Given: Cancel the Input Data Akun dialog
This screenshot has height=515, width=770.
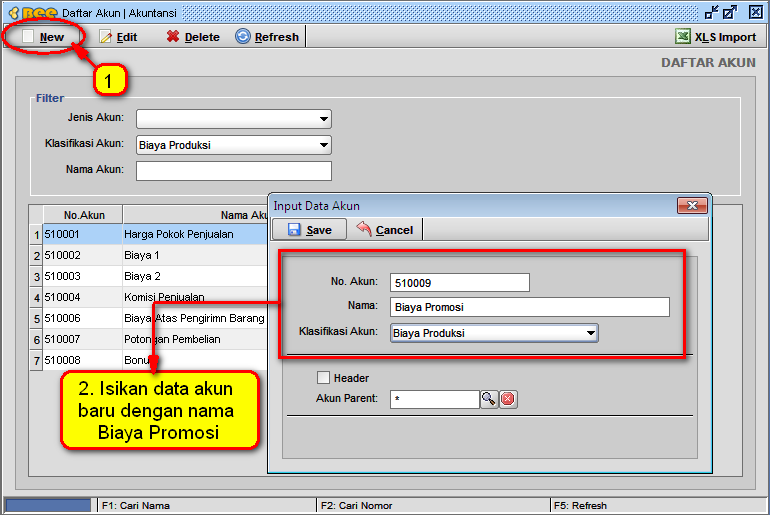Looking at the screenshot, I should tap(385, 230).
